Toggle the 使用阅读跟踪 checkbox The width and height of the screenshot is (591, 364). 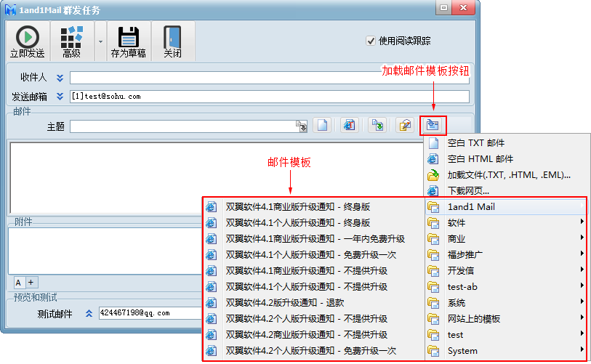coord(371,41)
